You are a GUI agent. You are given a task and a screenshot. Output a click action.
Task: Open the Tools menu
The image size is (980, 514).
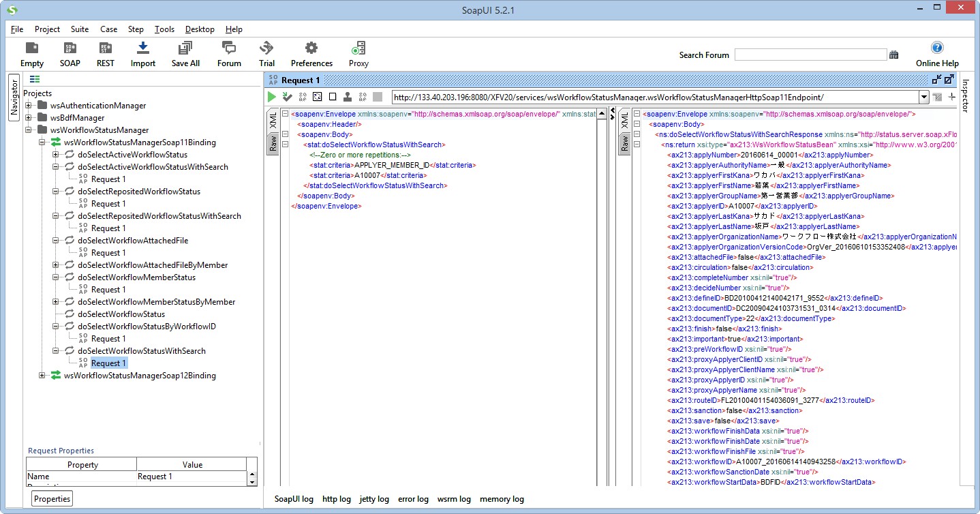(164, 29)
